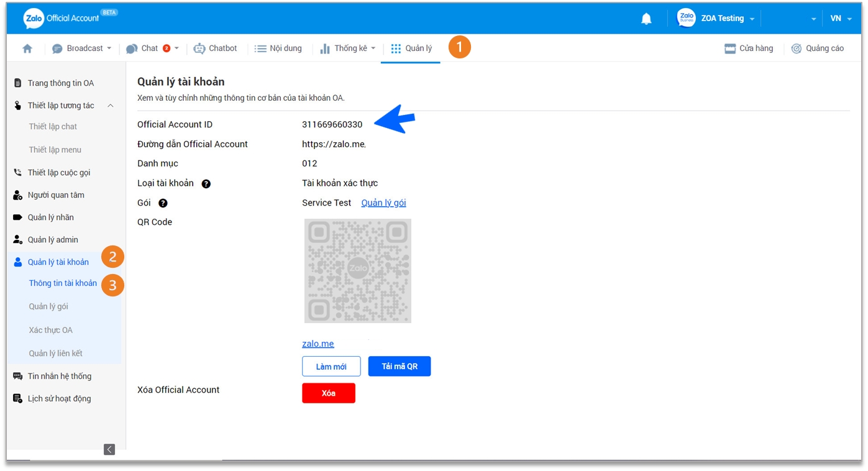Open the notification bell
This screenshot has width=868, height=471.
click(x=646, y=19)
